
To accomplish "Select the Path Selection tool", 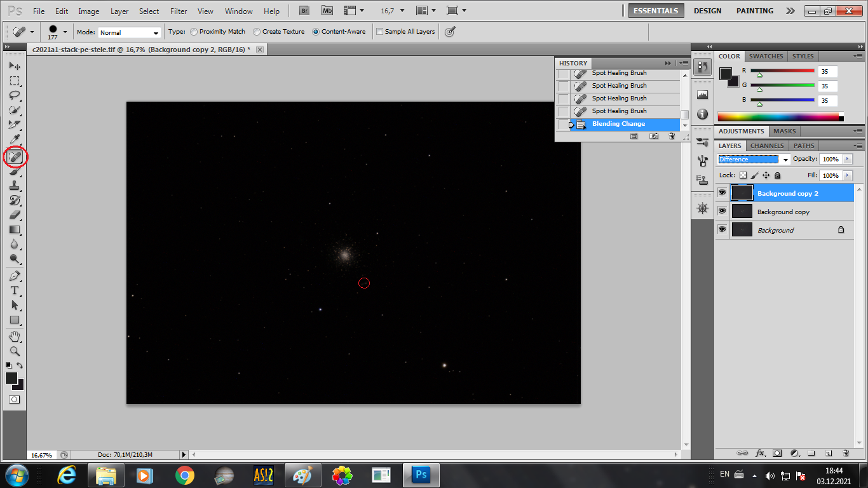I will pos(14,305).
